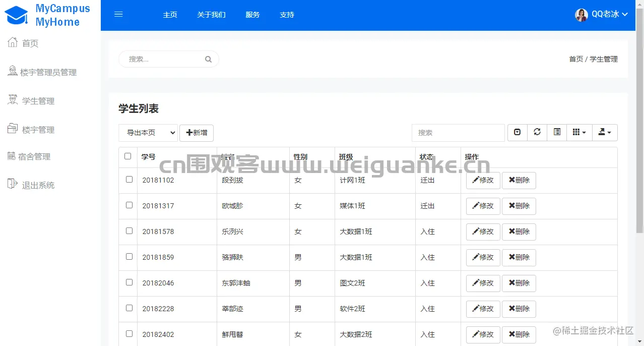Open the export data dropdown button
The width and height of the screenshot is (644, 346).
[605, 132]
